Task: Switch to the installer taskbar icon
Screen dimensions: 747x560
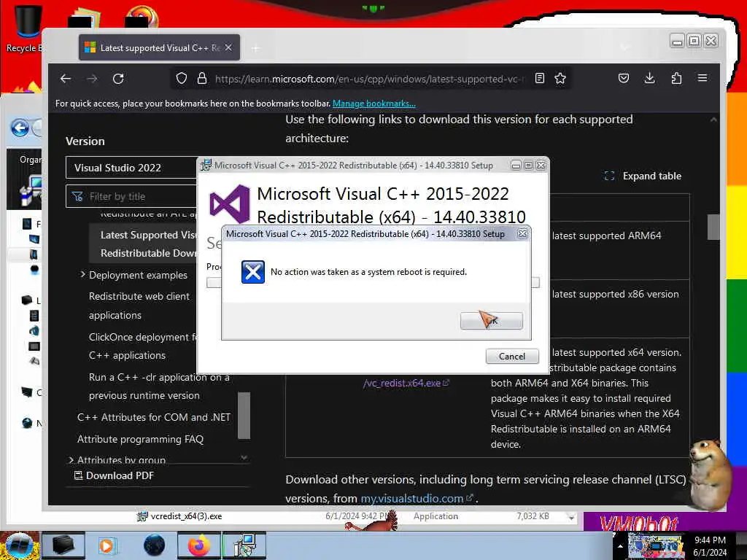Action: coord(244,545)
